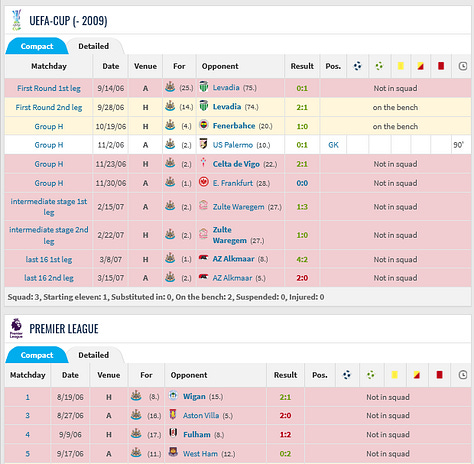Click the Wigan club crest
The width and height of the screenshot is (474, 464).
(x=173, y=395)
